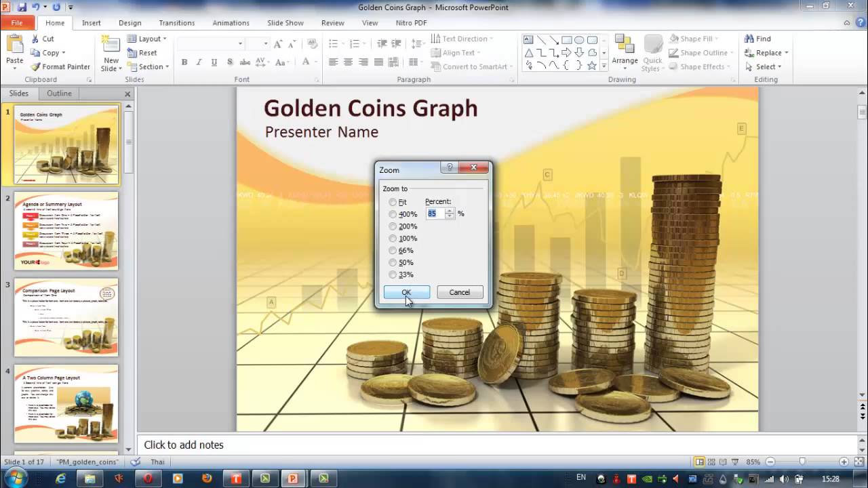Switch to the Outline pane tab
Screen dimensions: 868x488
click(x=59, y=94)
